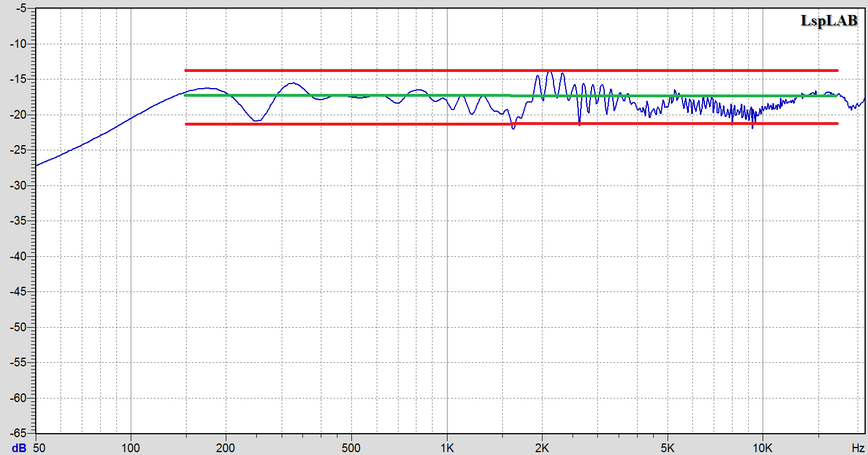Pick the 5K label on the frequency axis

667,447
